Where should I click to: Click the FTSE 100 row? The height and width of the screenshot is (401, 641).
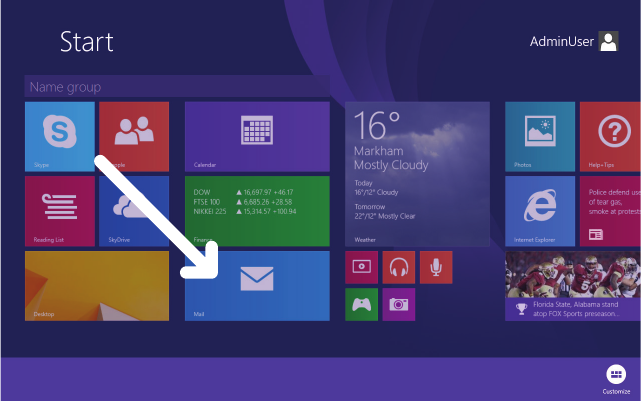243,202
